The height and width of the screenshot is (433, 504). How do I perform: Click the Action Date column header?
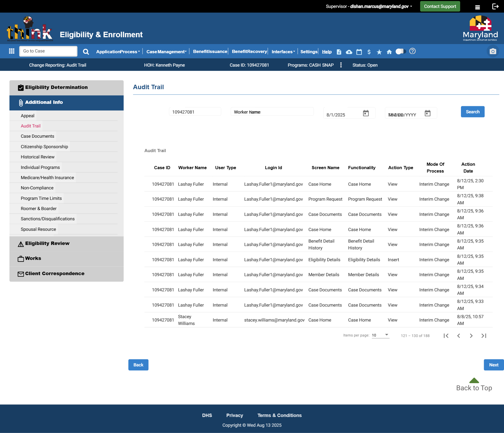click(468, 168)
